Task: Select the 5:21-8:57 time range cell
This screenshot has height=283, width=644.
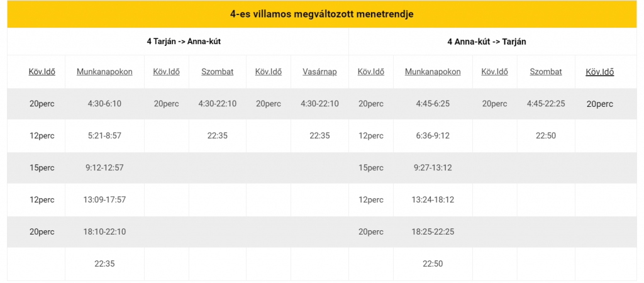Action: click(104, 136)
